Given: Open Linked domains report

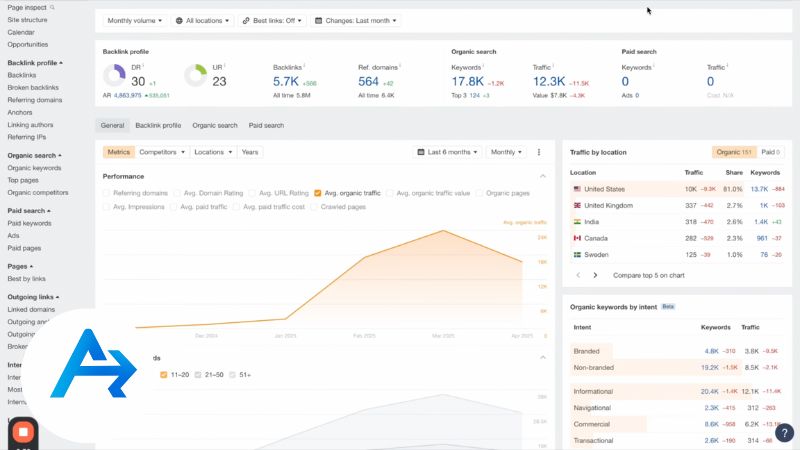Looking at the screenshot, I should click(31, 309).
